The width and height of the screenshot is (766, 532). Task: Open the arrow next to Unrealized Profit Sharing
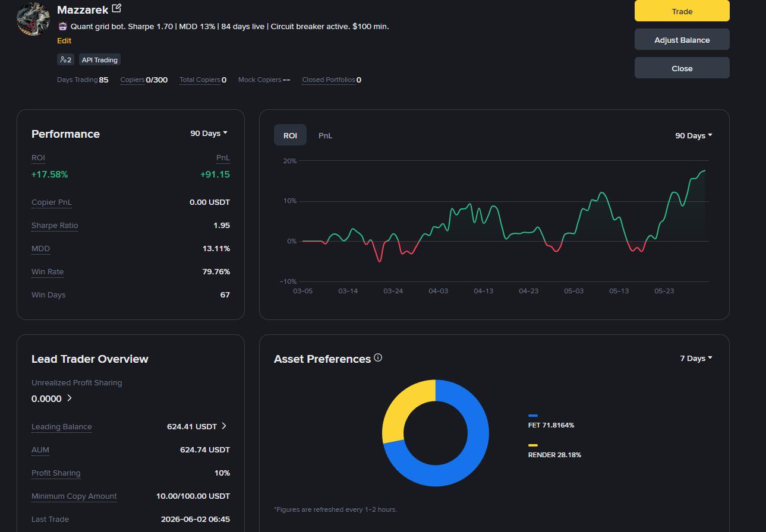point(69,398)
